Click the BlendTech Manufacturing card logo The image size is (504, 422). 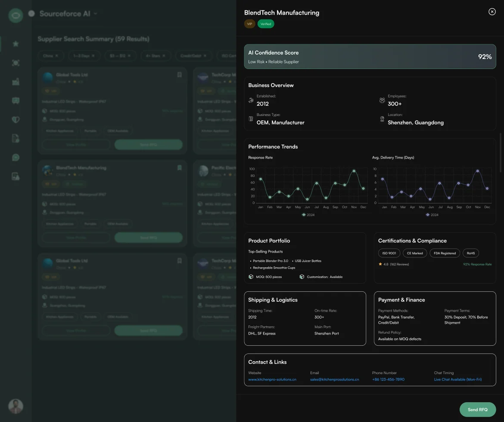(47, 170)
